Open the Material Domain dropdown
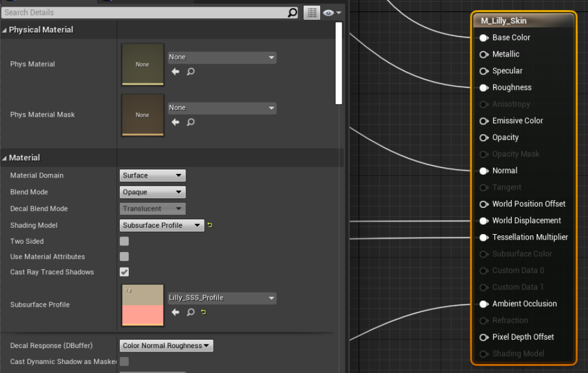This screenshot has height=373, width=588. point(153,176)
